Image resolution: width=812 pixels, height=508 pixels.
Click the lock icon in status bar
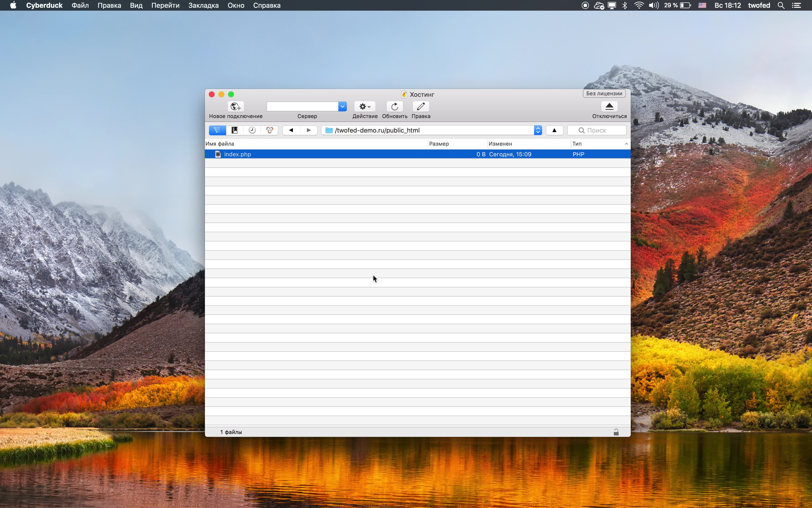coord(616,432)
